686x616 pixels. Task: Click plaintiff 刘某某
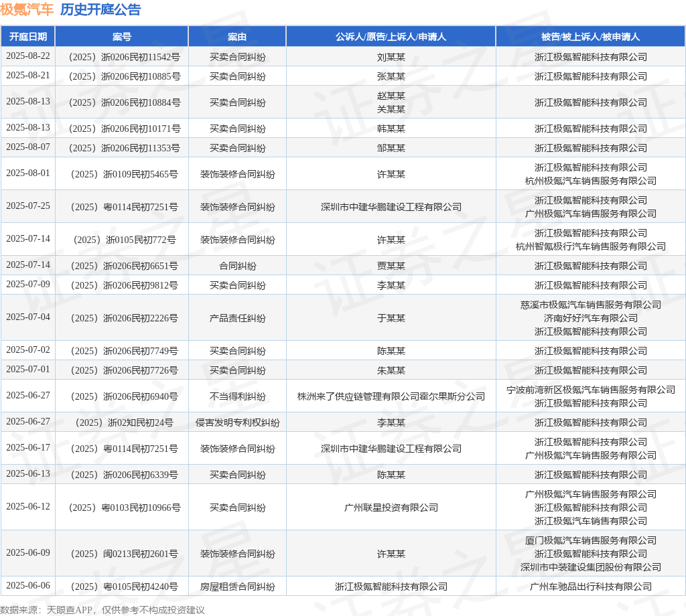391,57
